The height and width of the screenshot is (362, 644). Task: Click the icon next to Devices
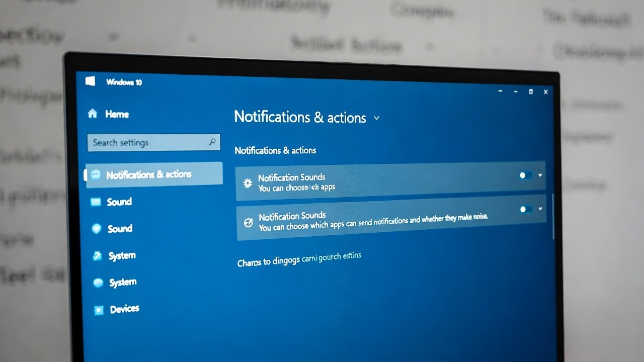point(99,310)
